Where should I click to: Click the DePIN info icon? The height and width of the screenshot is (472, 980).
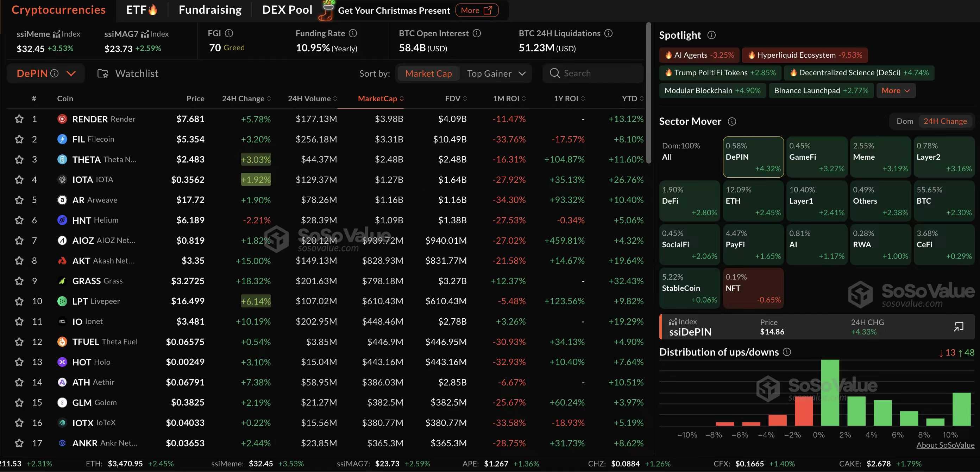(x=55, y=74)
